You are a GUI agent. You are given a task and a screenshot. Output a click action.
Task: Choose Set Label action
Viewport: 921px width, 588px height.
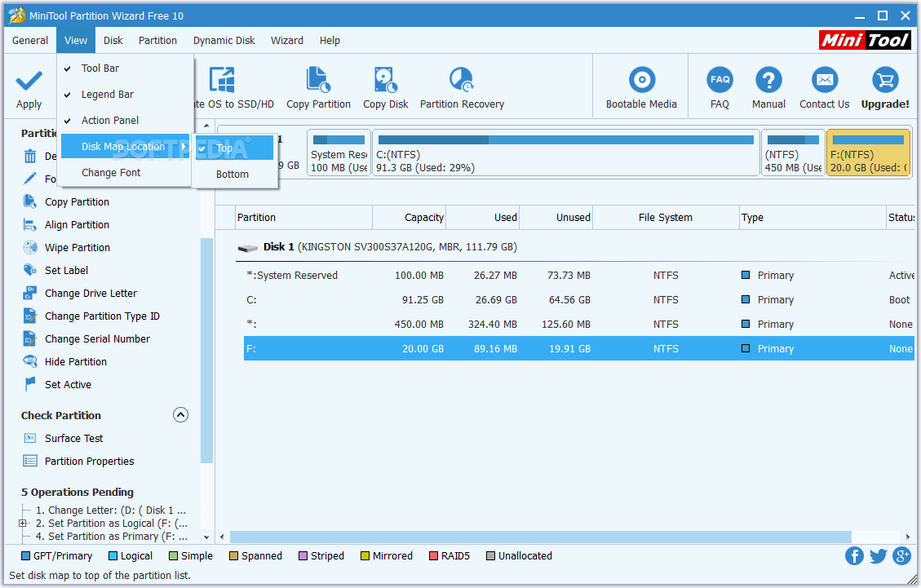66,270
